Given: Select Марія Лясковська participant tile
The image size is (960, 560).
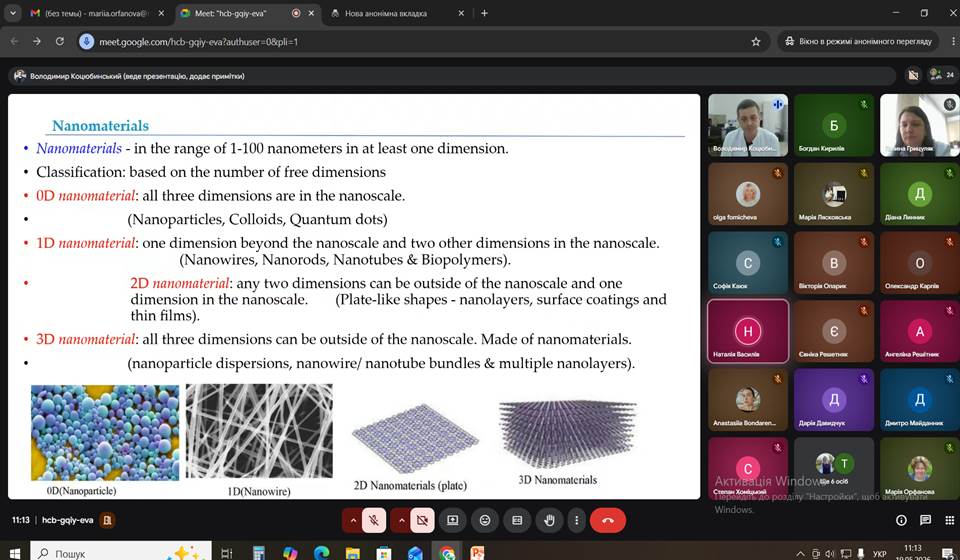Looking at the screenshot, I should click(x=834, y=194).
